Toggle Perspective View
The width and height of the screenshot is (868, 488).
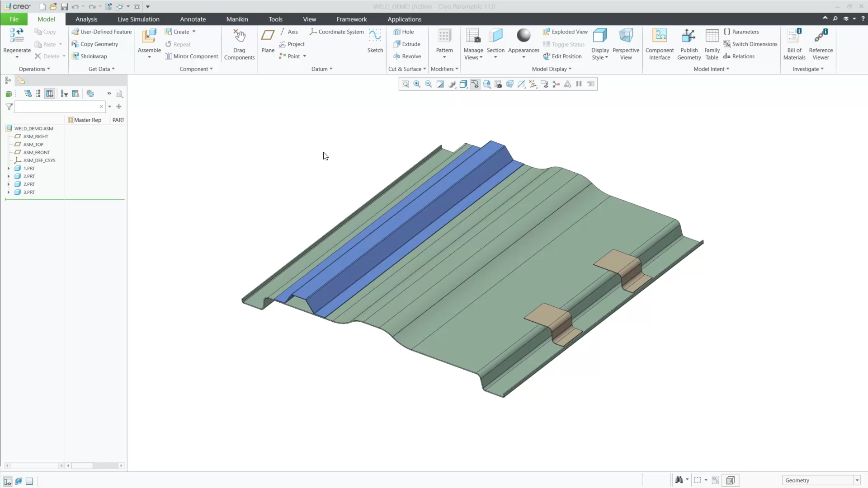[x=626, y=44]
